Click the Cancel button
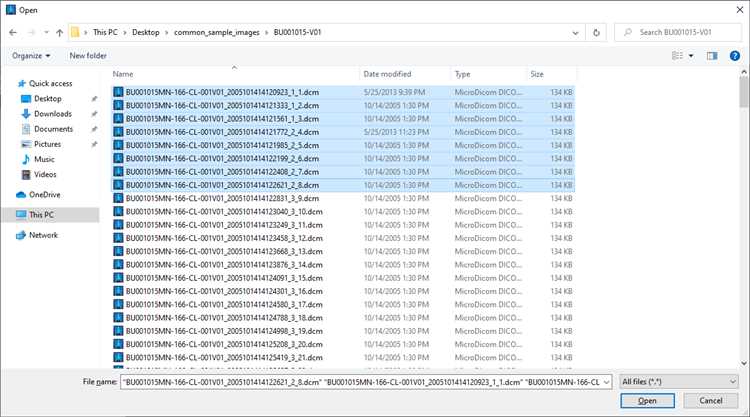Image resolution: width=750 pixels, height=417 pixels. 711,401
